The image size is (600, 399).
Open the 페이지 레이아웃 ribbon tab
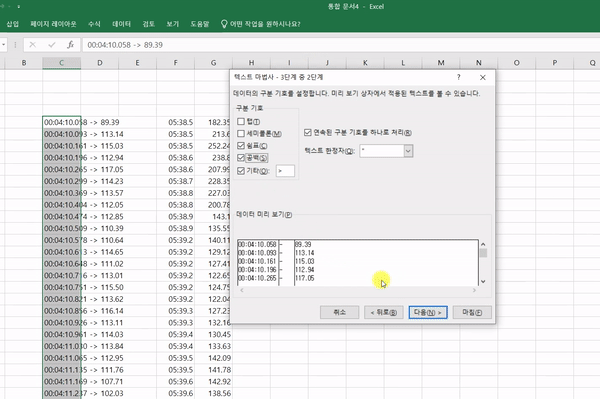click(53, 24)
